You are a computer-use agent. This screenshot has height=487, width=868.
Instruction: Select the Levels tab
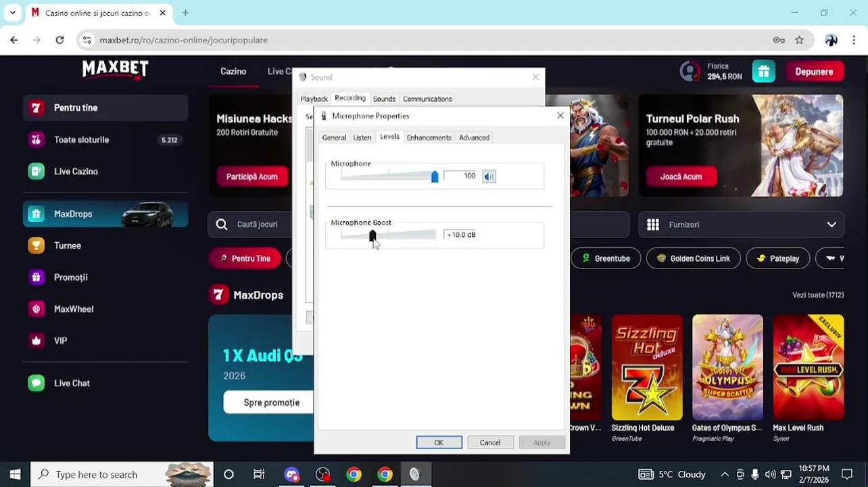click(x=389, y=137)
